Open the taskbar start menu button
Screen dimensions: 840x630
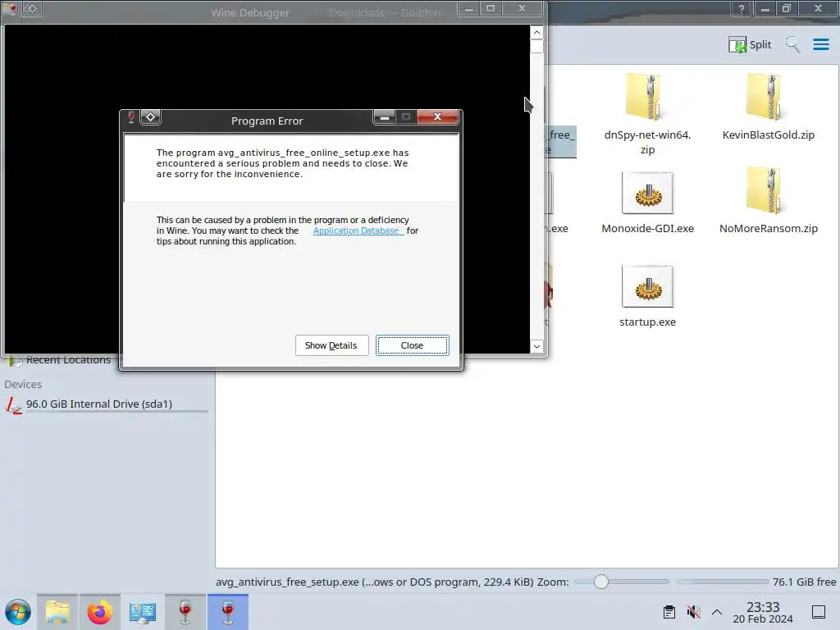pos(18,612)
